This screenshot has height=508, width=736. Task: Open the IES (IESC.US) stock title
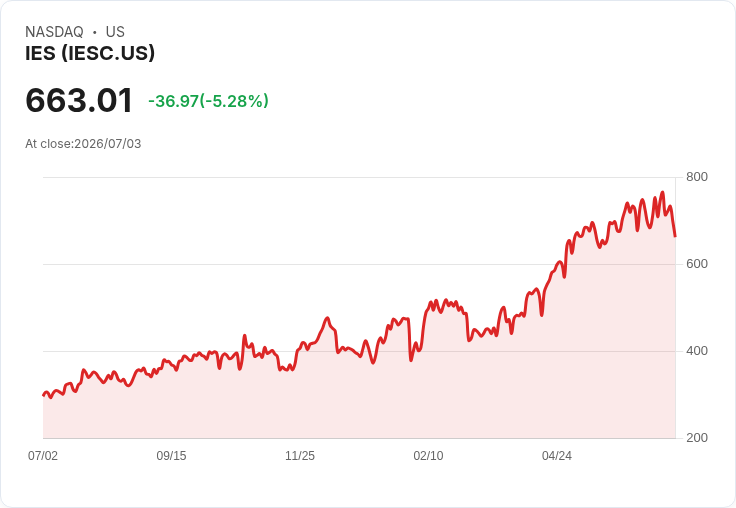(x=90, y=53)
